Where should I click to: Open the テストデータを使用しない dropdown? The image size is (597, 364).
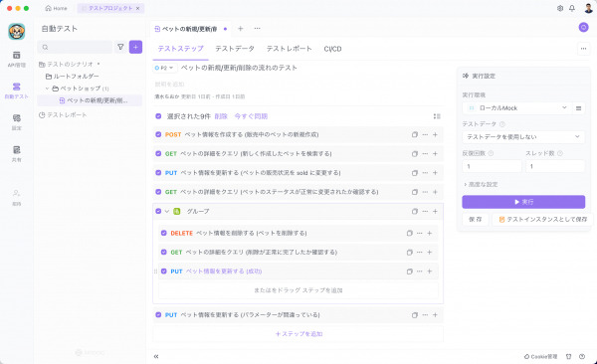523,136
